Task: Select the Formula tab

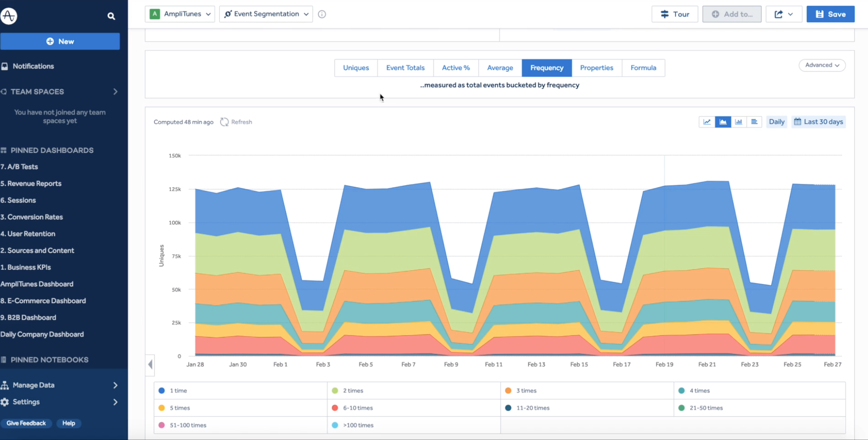Action: click(643, 68)
